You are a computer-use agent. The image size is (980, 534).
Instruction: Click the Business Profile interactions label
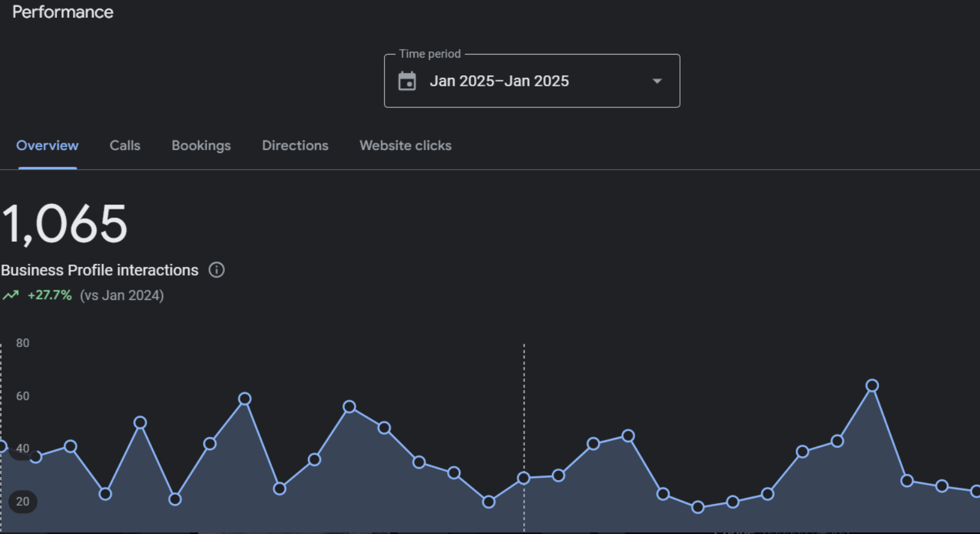[x=100, y=270]
